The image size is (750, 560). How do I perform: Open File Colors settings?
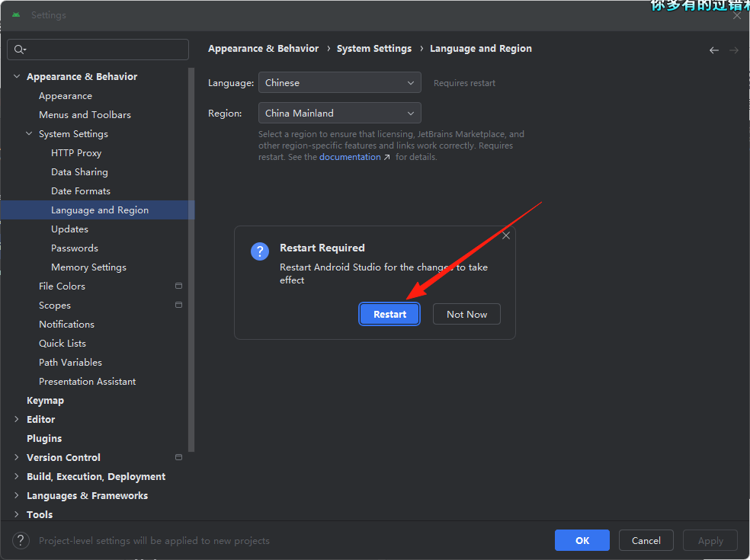coord(62,286)
